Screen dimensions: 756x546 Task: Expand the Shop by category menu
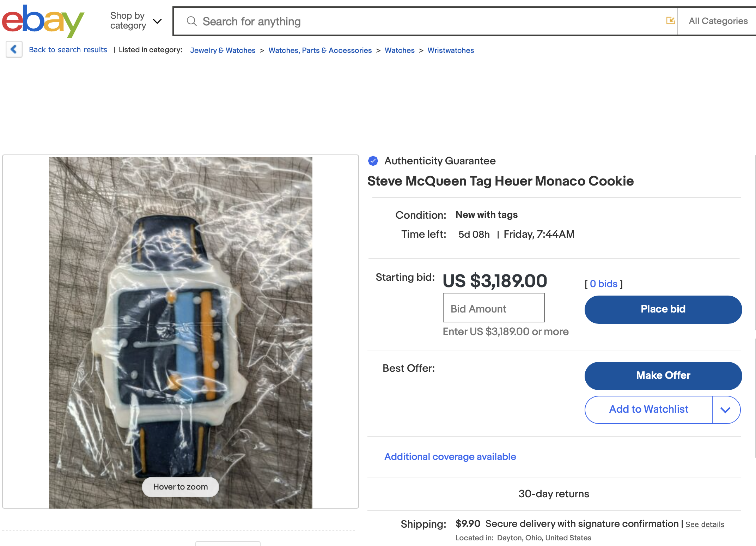pos(136,21)
